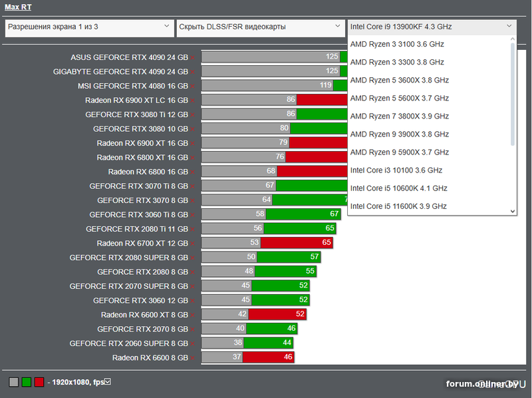532x398 pixels.
Task: Delete the Radeon RX 6900 XT 16 GB row via red X
Action: click(x=192, y=143)
